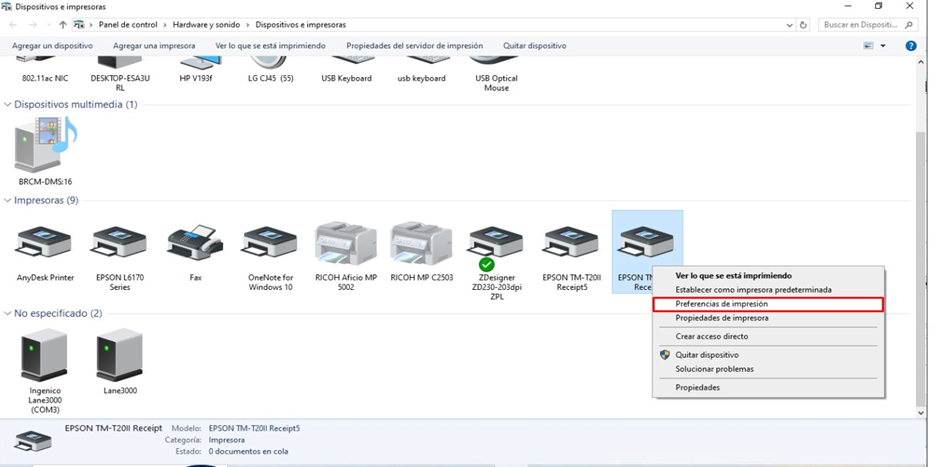The height and width of the screenshot is (467, 936).
Task: Select the BRCM-DMS:16 multimedia device
Action: (x=45, y=147)
